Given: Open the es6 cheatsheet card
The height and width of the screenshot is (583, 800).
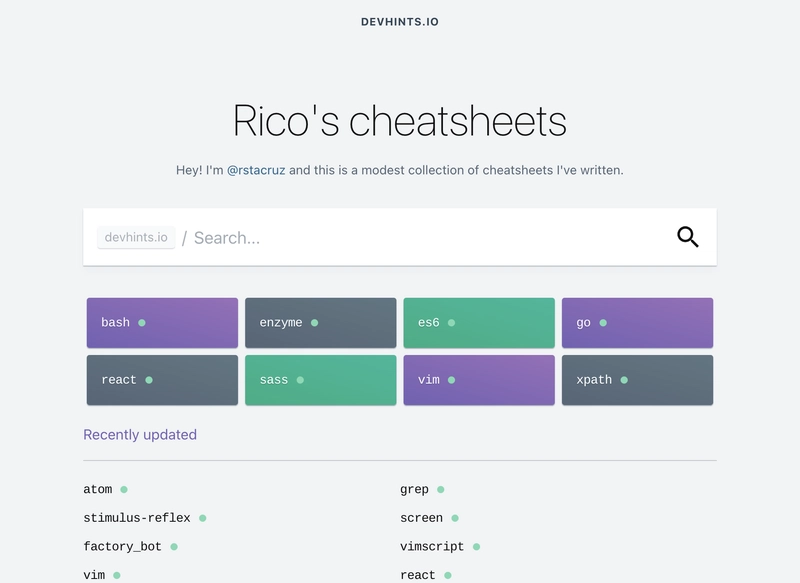Looking at the screenshot, I should point(479,323).
